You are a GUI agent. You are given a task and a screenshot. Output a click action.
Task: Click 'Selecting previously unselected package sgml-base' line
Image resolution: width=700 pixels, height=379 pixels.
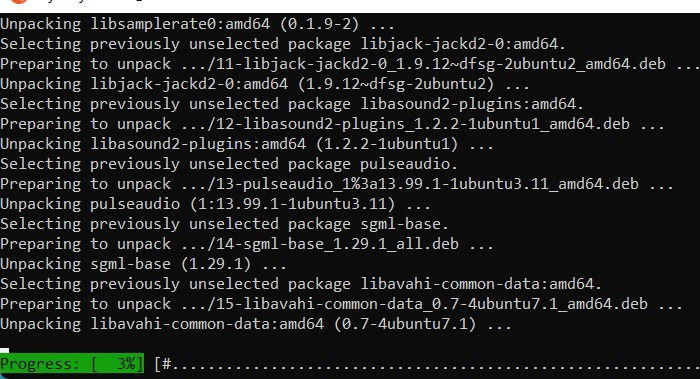tap(224, 224)
